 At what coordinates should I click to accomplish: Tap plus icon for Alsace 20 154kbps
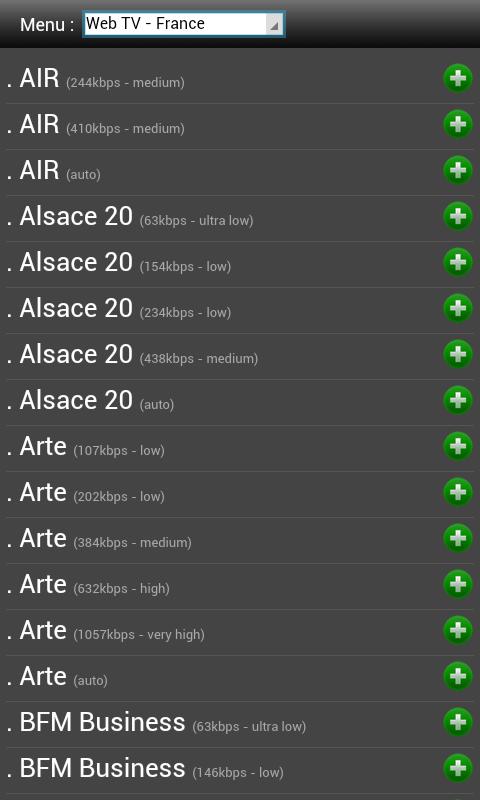point(458,262)
